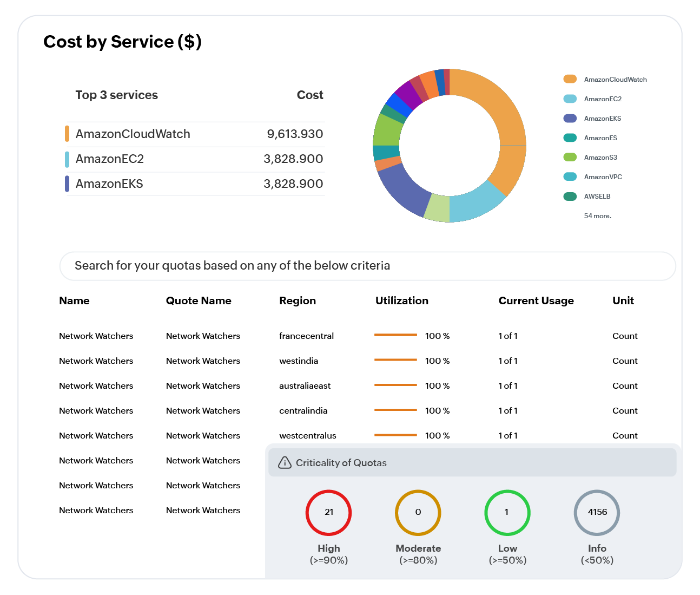
Task: Click the Criticality of Quotas header bar
Action: click(x=472, y=462)
